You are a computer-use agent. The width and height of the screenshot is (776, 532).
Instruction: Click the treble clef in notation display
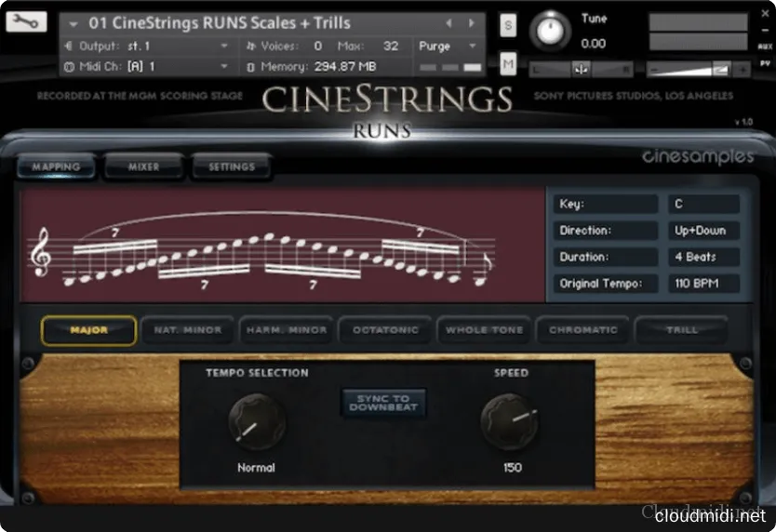pos(41,254)
